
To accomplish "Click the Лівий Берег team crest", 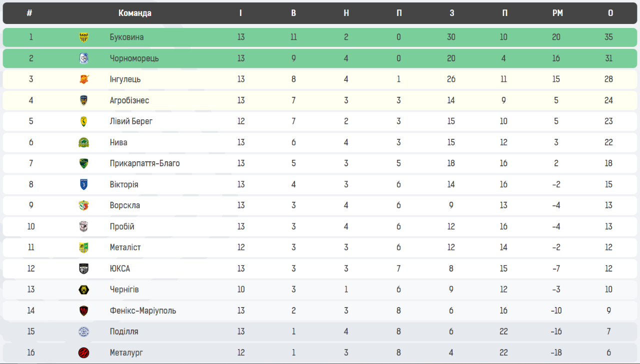I will 84,121.
